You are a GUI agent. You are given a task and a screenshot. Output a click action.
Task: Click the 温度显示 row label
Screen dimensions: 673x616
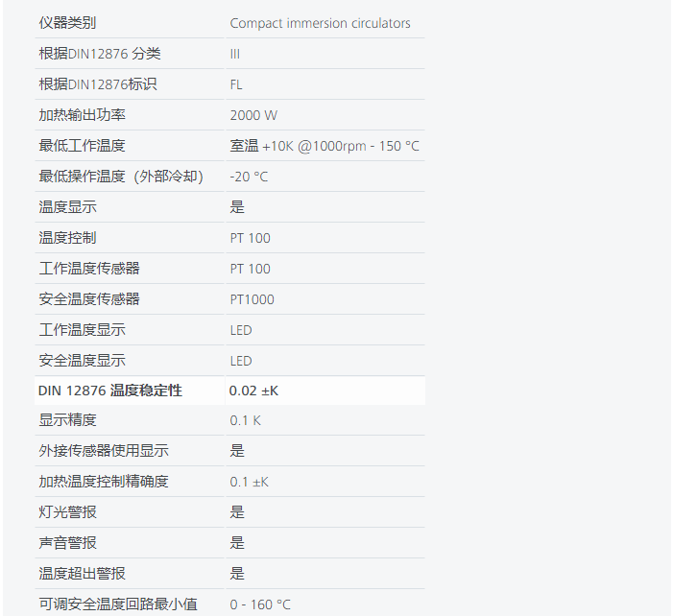[x=67, y=207]
